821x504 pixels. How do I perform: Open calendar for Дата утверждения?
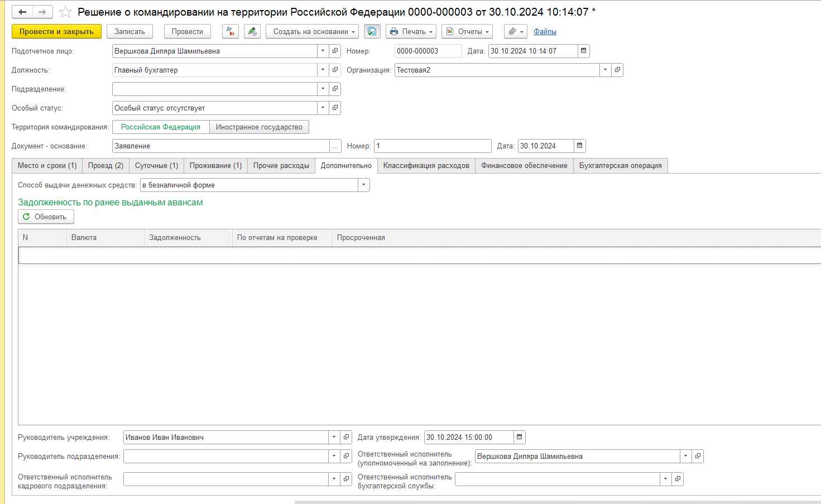519,437
